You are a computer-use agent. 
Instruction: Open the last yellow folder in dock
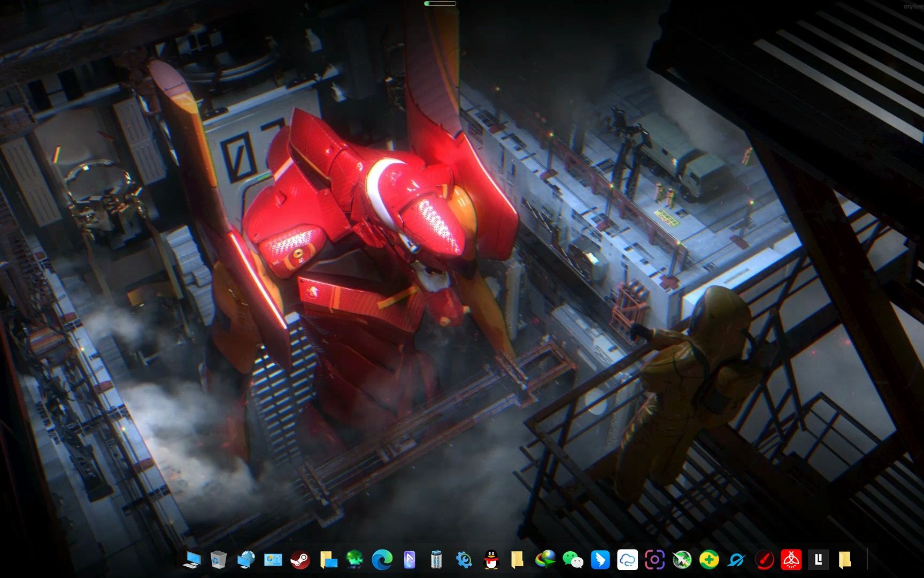(845, 560)
